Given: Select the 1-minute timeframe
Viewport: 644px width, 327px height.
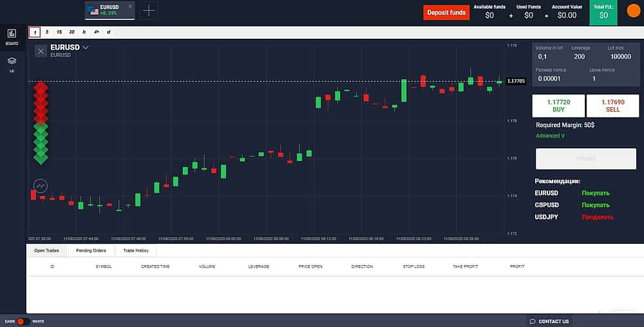Looking at the screenshot, I should point(35,32).
